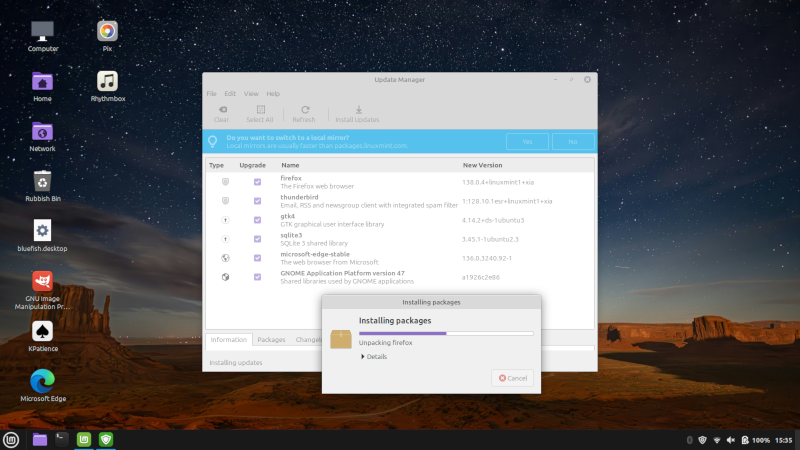Click the installing packages progress bar
800x450 pixels.
[446, 333]
